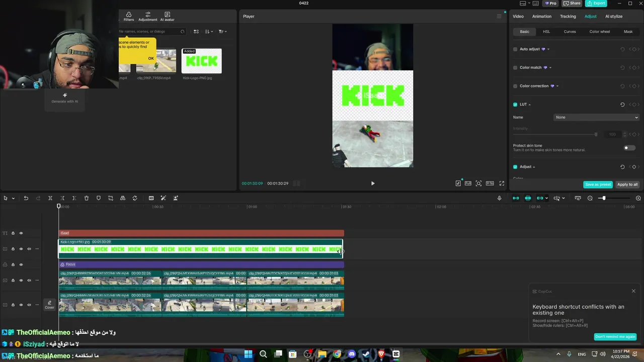Uncheck the Adjust section checkbox
Image resolution: width=644 pixels, height=362 pixels.
click(515, 167)
